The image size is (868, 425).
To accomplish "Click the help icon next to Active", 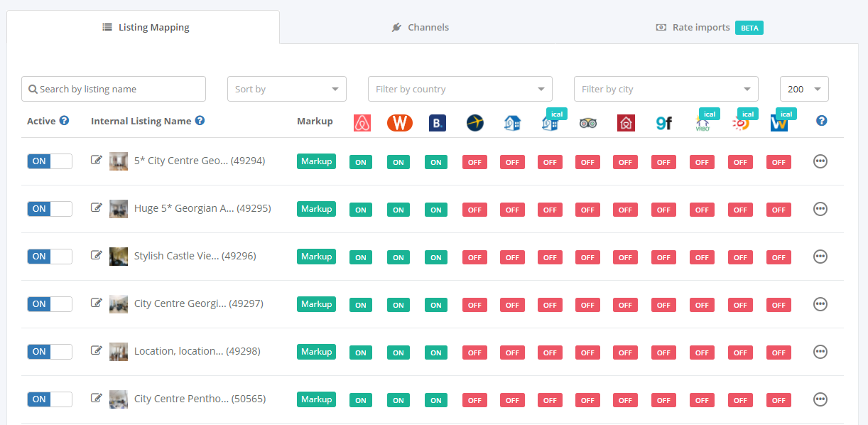I will pyautogui.click(x=64, y=121).
